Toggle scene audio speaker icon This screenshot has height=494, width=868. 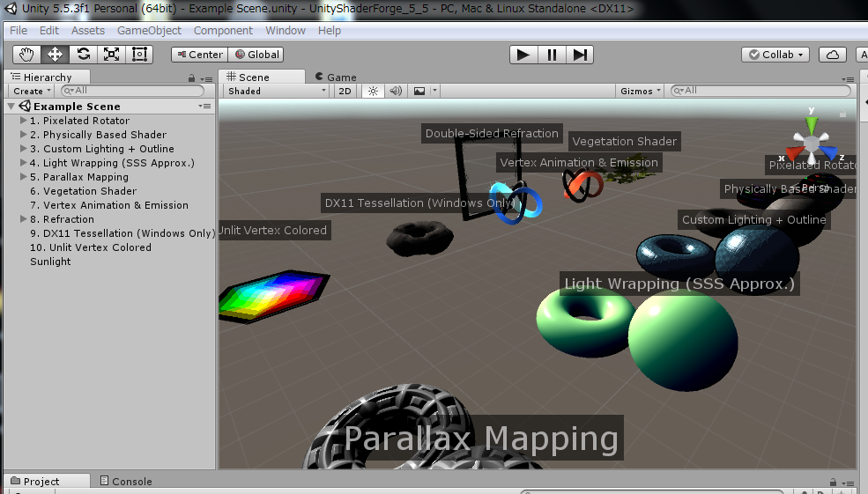396,91
